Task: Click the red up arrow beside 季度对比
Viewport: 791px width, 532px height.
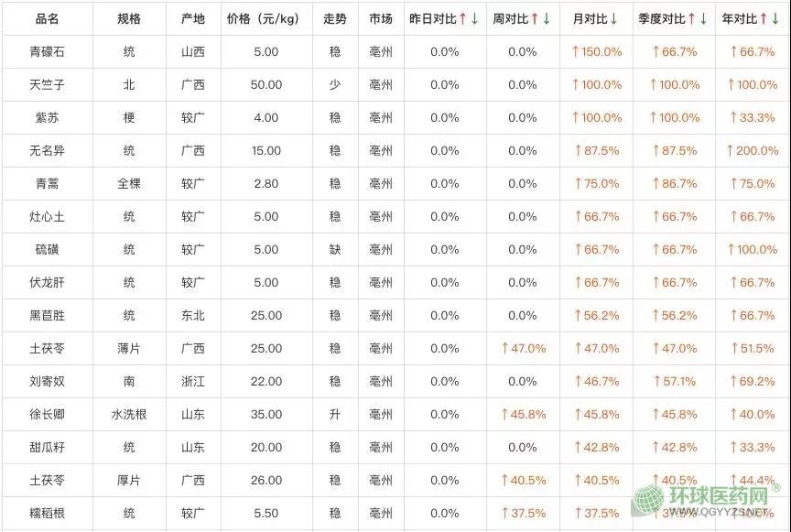Action: pyautogui.click(x=691, y=18)
